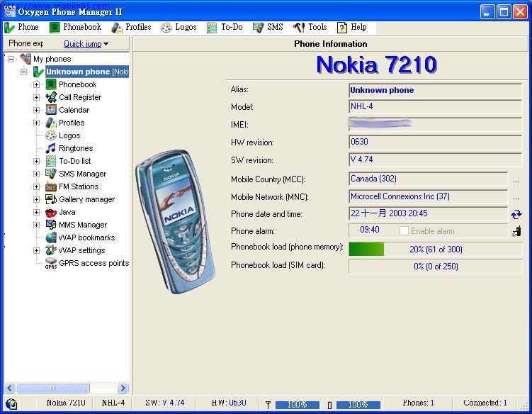Select Logos label in the tree
The width and height of the screenshot is (532, 414).
[x=69, y=135]
